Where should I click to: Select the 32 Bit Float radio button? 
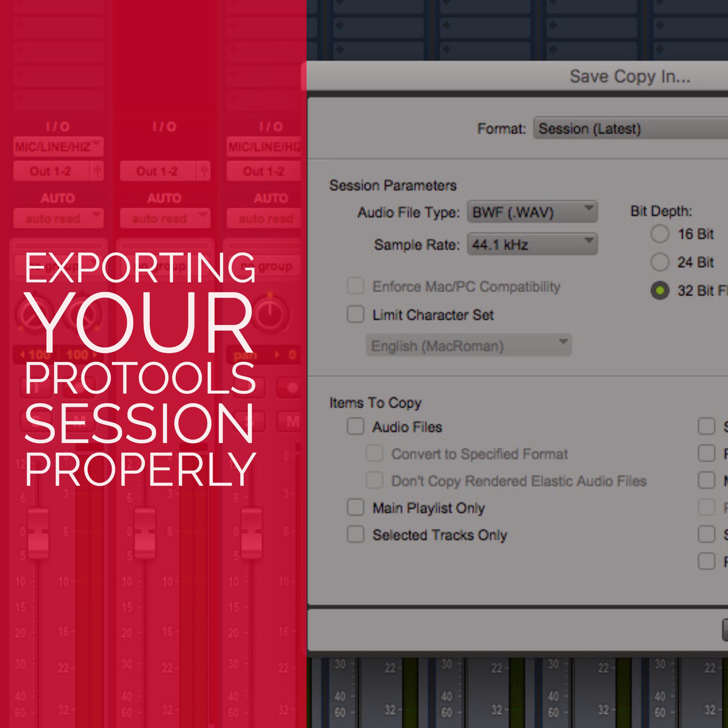click(659, 290)
